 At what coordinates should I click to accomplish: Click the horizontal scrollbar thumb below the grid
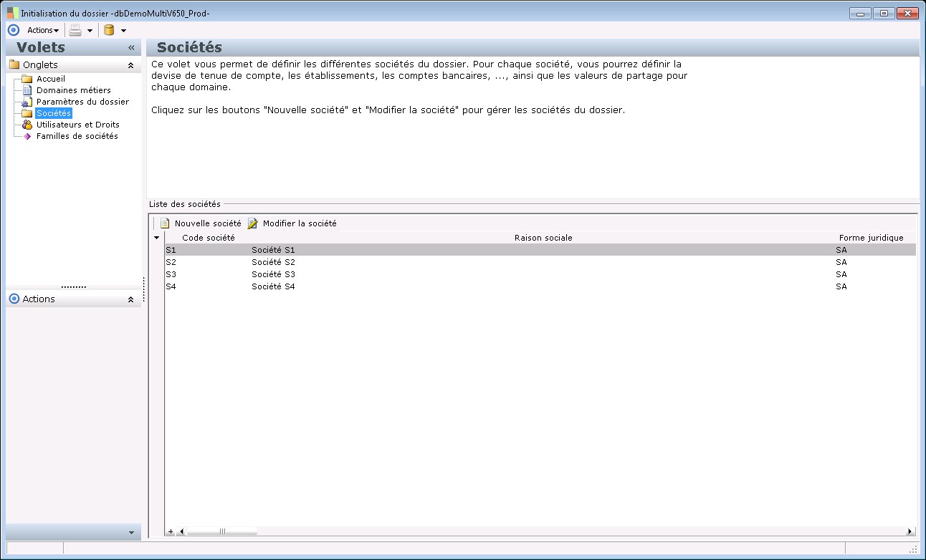point(221,531)
